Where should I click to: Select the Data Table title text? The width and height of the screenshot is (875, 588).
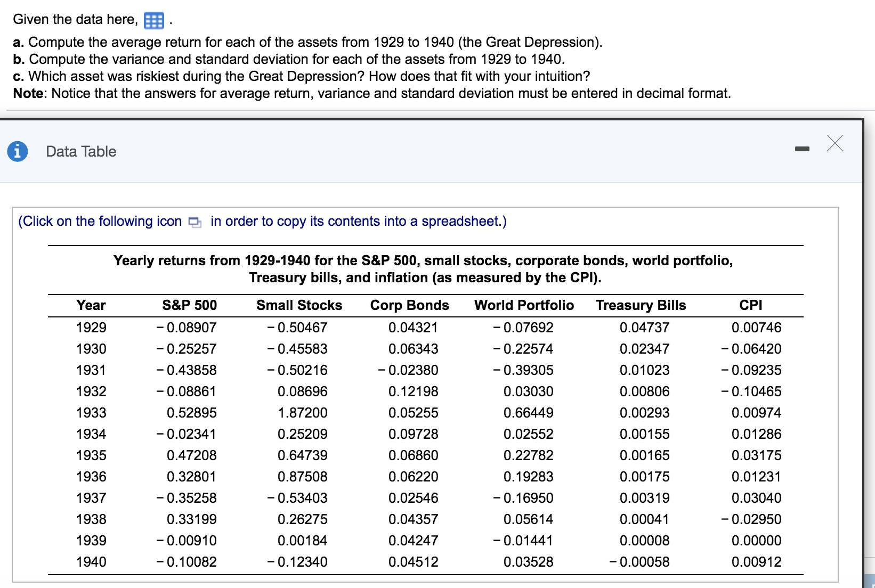pos(80,151)
